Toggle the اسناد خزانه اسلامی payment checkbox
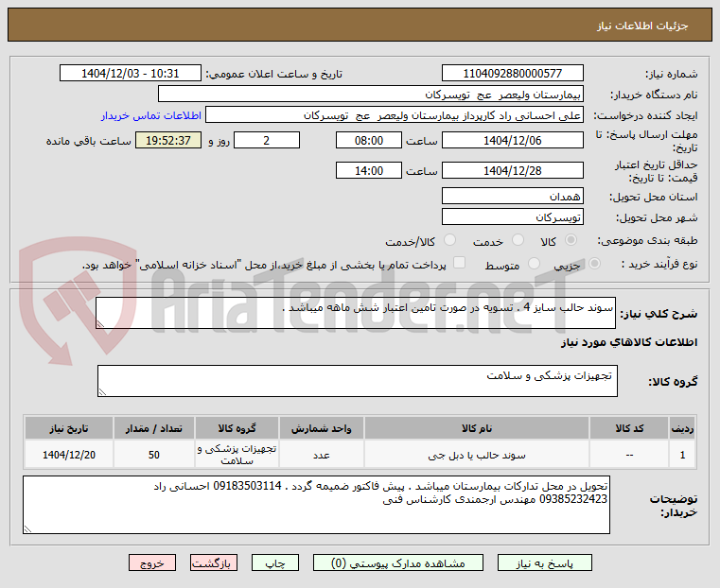This screenshot has height=588, width=720. pyautogui.click(x=459, y=263)
